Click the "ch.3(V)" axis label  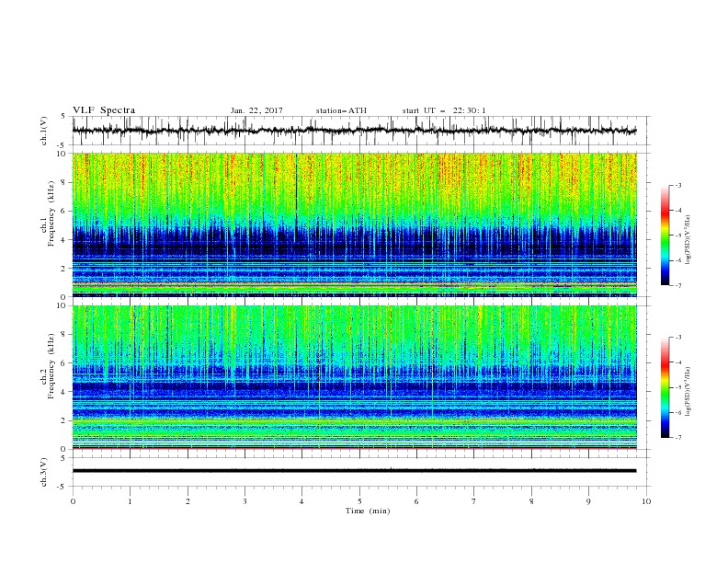44,472
